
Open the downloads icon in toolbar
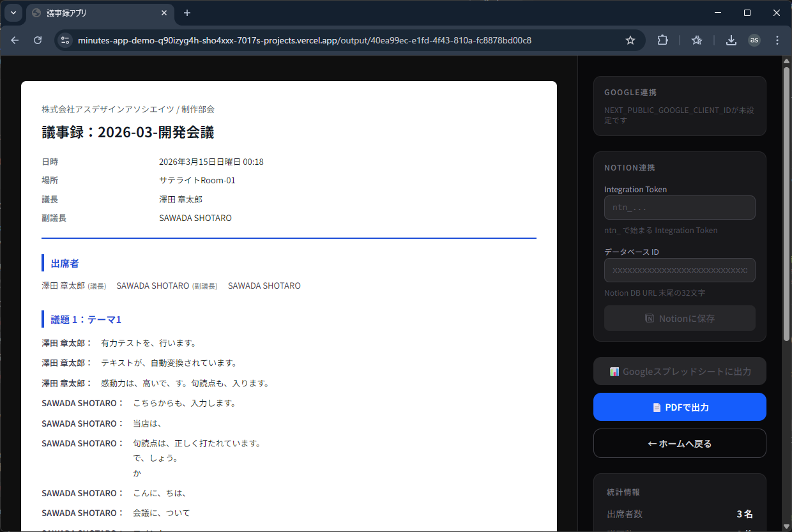click(x=731, y=40)
